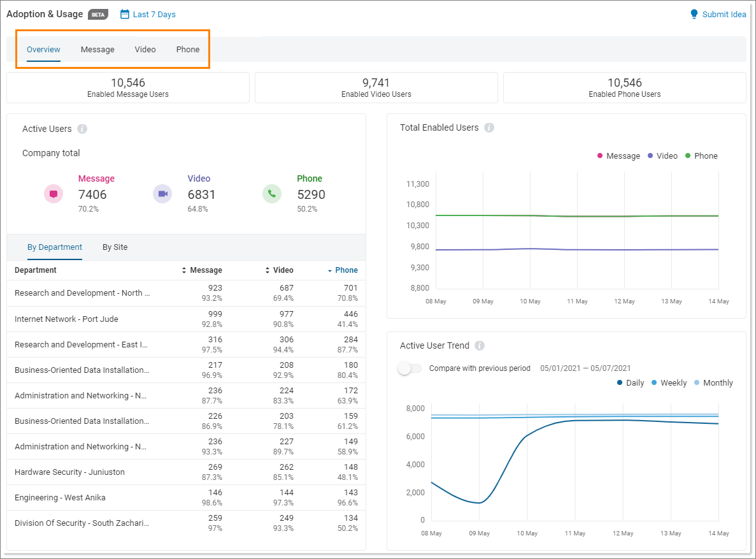The width and height of the screenshot is (756, 559).
Task: Toggle the Video series in Total Enabled Users legend
Action: pyautogui.click(x=662, y=156)
